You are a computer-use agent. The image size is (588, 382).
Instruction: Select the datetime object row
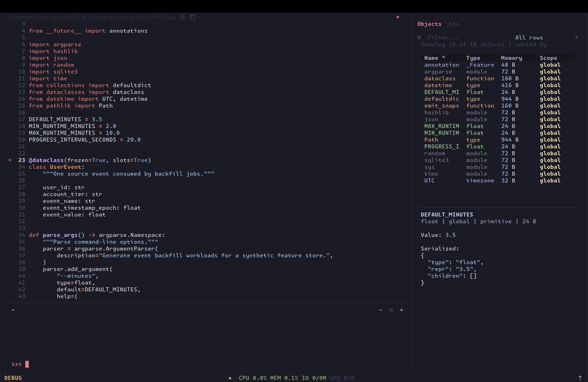[x=499, y=85]
